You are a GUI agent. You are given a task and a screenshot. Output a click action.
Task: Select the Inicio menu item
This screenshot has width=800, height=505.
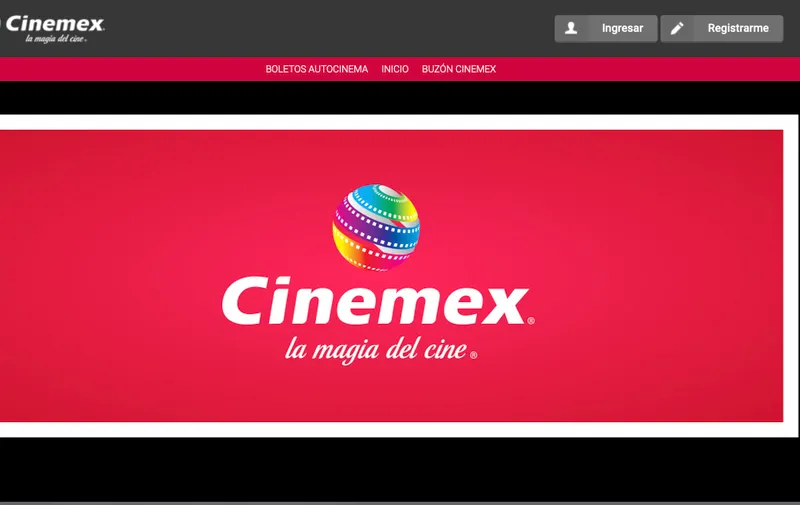(x=395, y=69)
